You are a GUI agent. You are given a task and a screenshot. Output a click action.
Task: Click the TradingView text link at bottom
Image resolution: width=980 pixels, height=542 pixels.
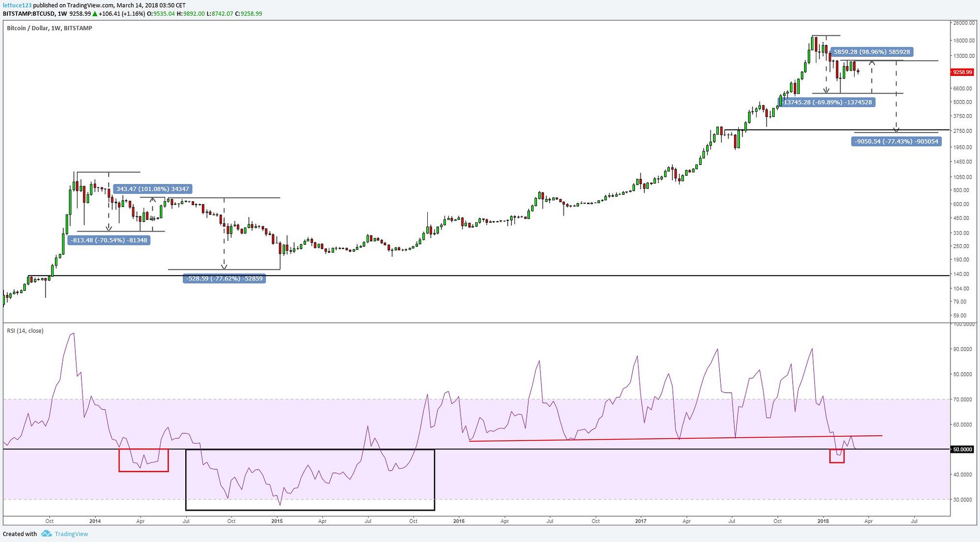72,534
